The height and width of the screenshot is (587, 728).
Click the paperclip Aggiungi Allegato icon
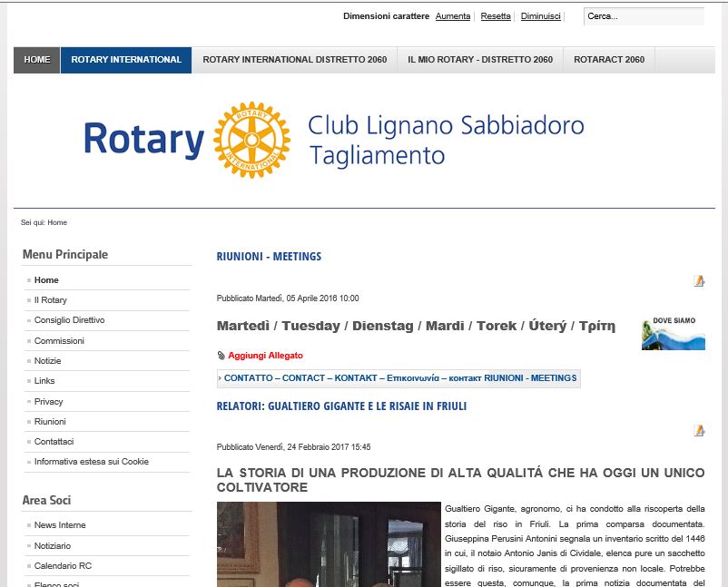pos(221,356)
